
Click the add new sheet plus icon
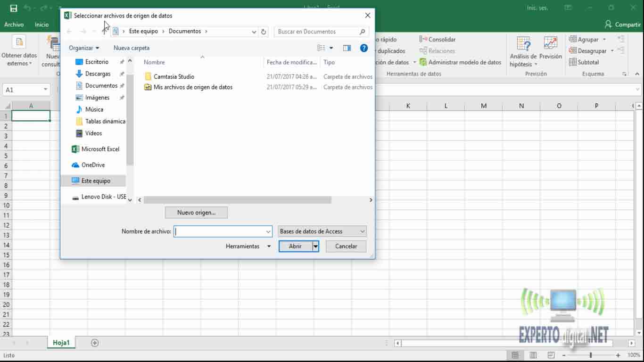(95, 343)
